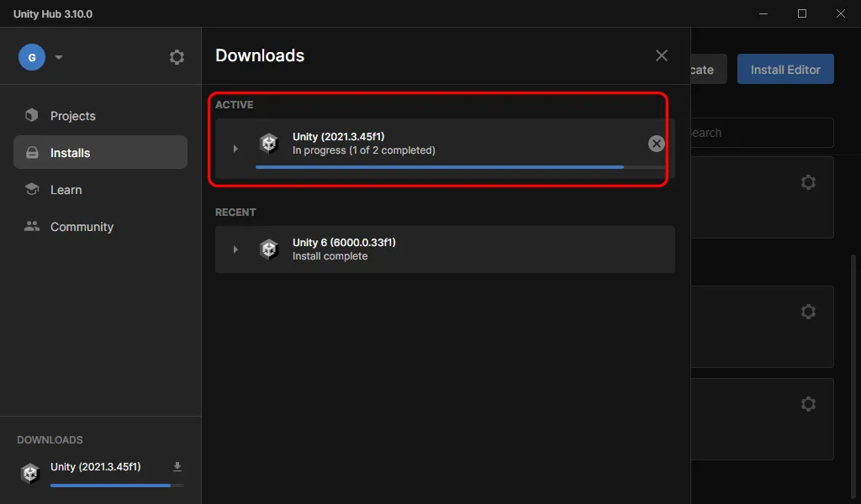Screen dimensions: 861x504
Task: Open the account dropdown arrow next to avatar
Action: [59, 57]
